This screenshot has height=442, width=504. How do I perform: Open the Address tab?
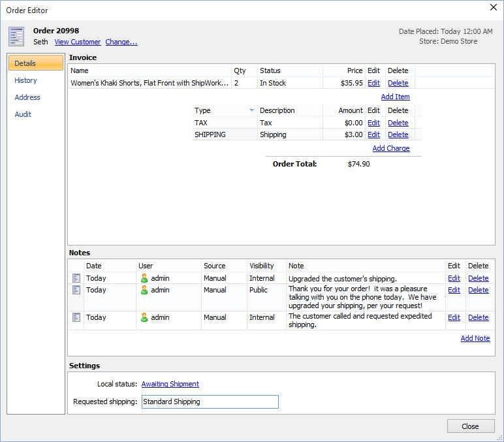pos(27,97)
